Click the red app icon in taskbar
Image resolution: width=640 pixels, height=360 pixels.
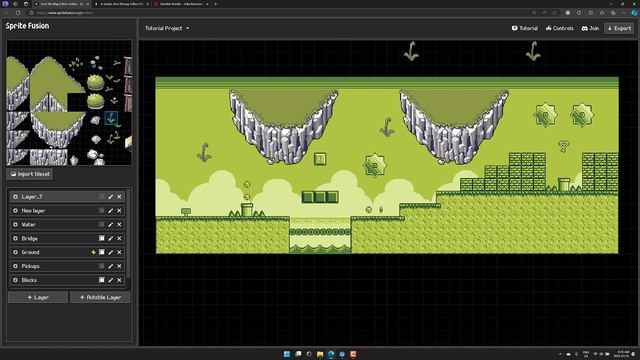click(x=353, y=354)
